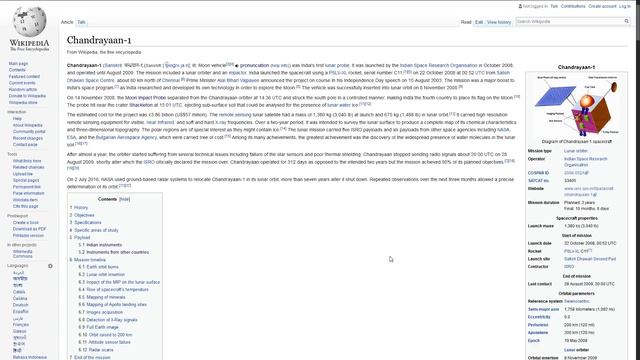Open Lunar orbiter link in infobox
Screen dimensions: 640x360
pyautogui.click(x=576, y=151)
